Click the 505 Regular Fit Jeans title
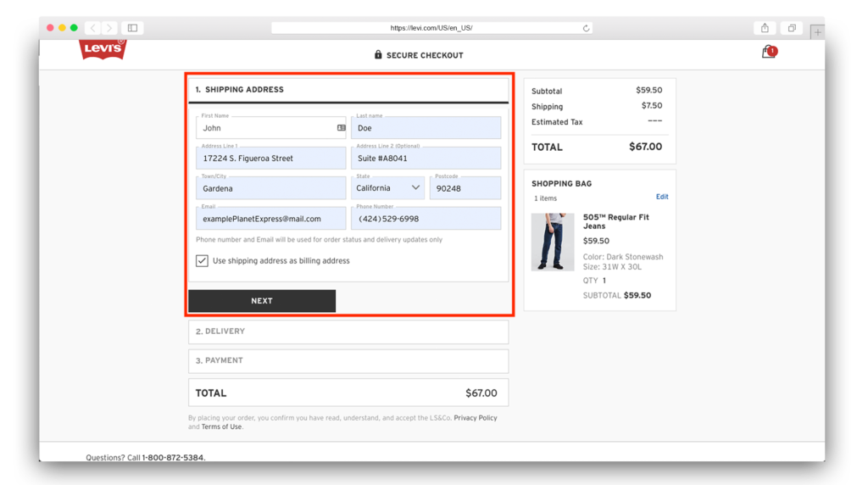The image size is (868, 485). pyautogui.click(x=615, y=221)
